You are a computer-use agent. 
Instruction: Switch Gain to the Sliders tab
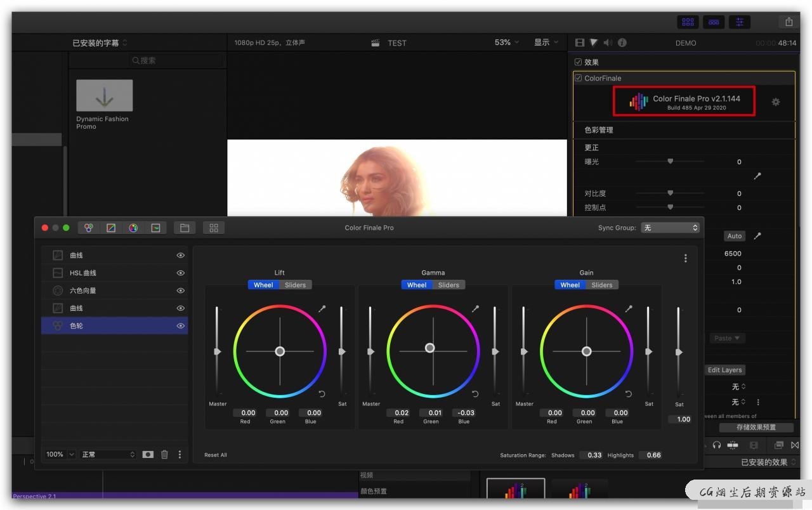tap(602, 285)
